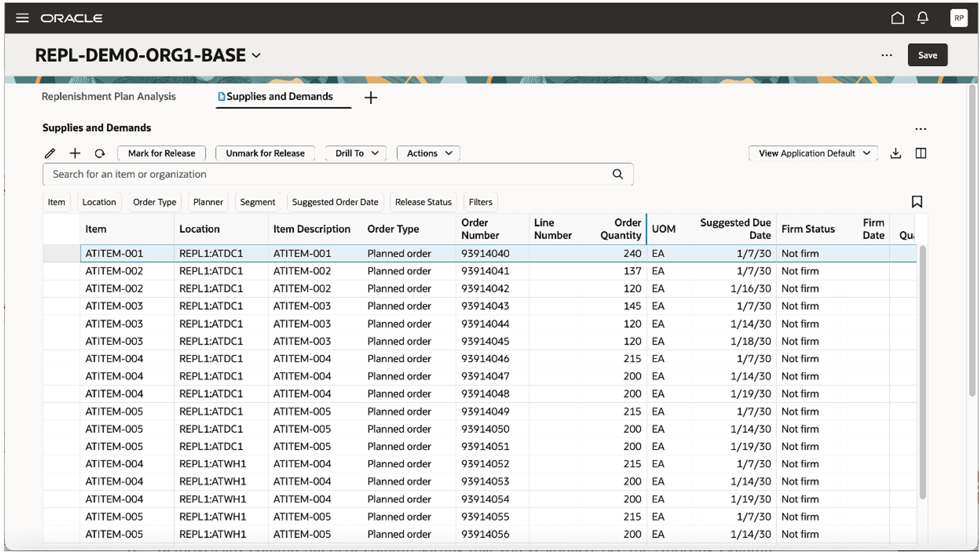Viewport: 980px width, 553px height.
Task: Refresh the Supplies and Demands table
Action: point(100,153)
